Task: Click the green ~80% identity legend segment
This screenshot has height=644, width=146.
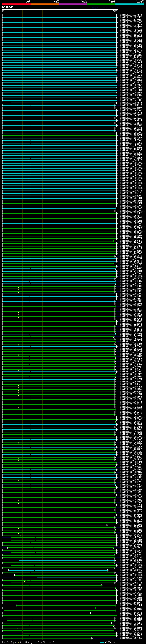Action: (101, 4)
